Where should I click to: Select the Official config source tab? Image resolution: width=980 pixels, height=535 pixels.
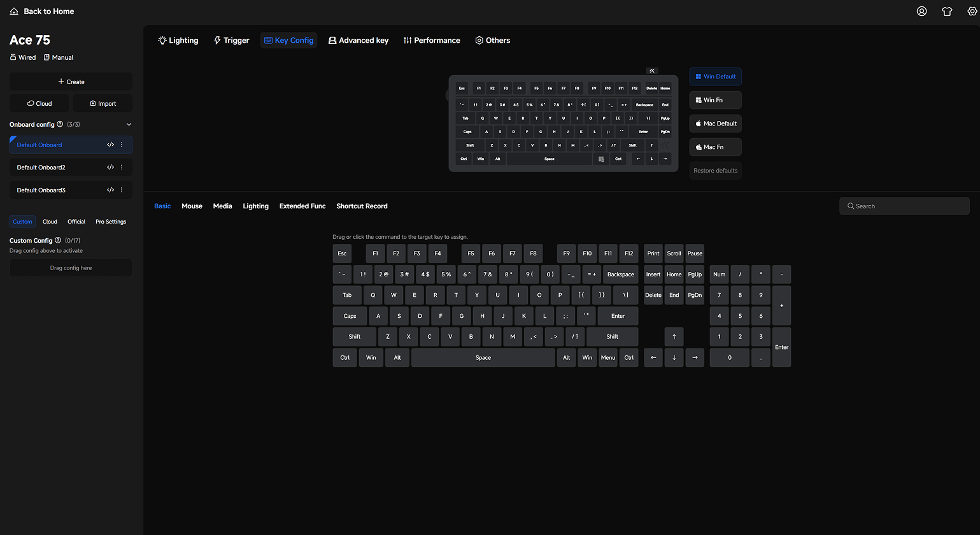(76, 222)
